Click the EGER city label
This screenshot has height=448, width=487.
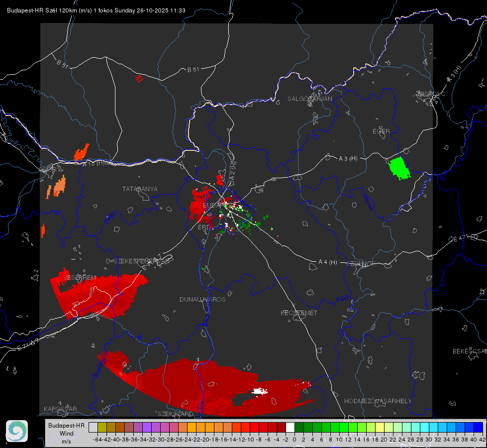point(381,131)
